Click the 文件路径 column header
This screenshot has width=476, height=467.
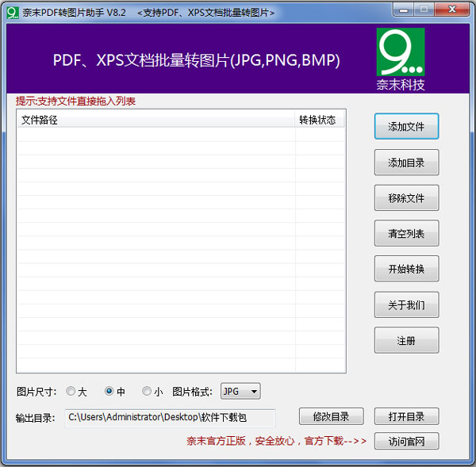155,120
